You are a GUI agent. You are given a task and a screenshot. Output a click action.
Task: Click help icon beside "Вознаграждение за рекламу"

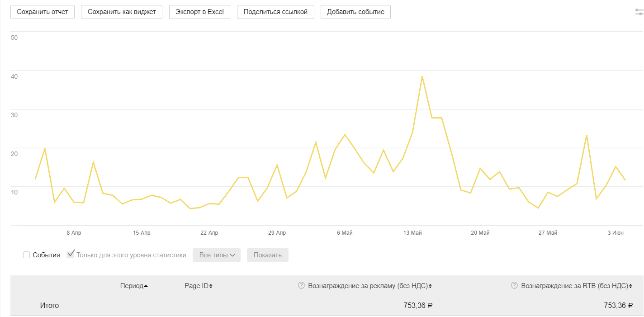tap(301, 285)
